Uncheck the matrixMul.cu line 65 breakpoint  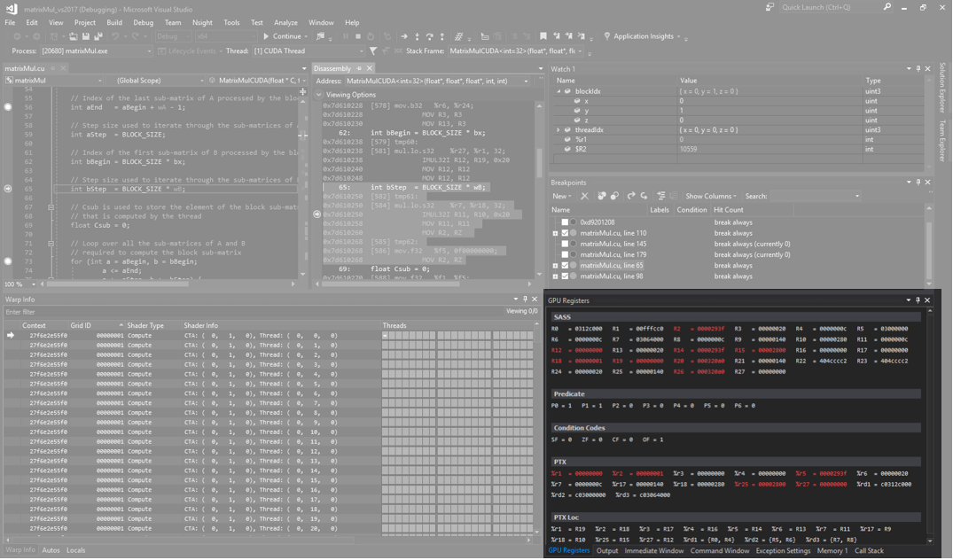coord(565,266)
